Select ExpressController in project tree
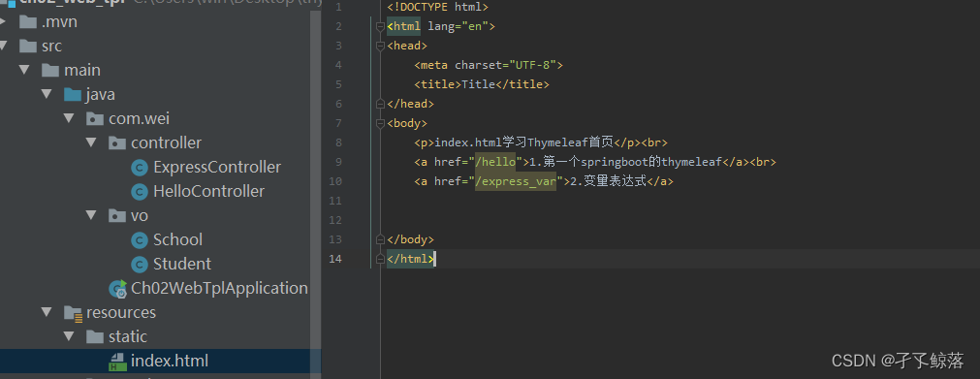980x379 pixels. pyautogui.click(x=217, y=168)
